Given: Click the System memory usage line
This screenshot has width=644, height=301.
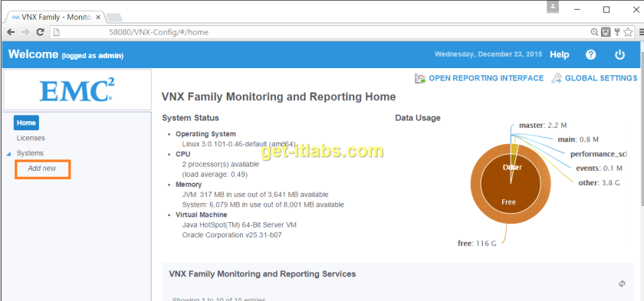Looking at the screenshot, I should point(263,204).
